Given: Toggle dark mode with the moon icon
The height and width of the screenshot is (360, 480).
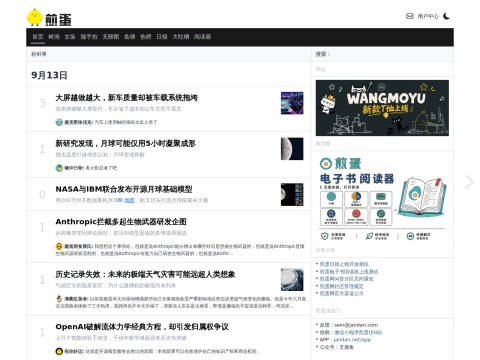Looking at the screenshot, I should (446, 16).
